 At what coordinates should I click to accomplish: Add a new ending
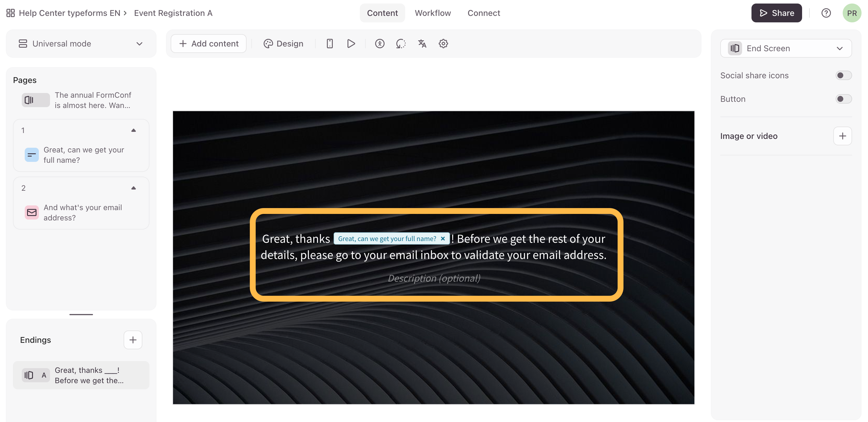133,340
